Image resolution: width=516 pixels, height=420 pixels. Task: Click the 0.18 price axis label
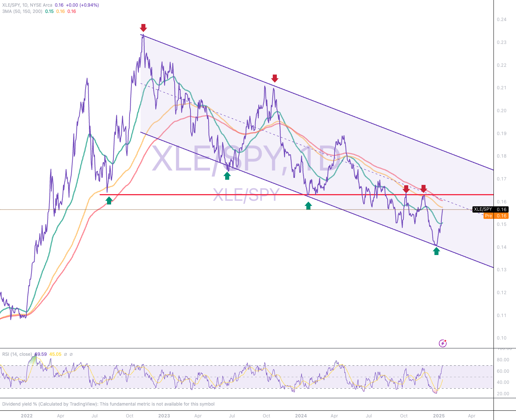(502, 156)
